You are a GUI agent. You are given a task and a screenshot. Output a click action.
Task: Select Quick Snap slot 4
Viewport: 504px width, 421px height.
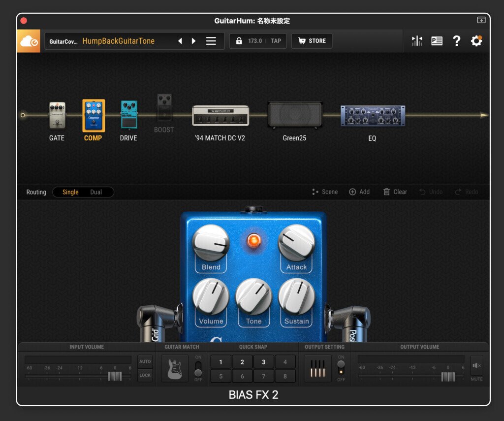point(285,362)
